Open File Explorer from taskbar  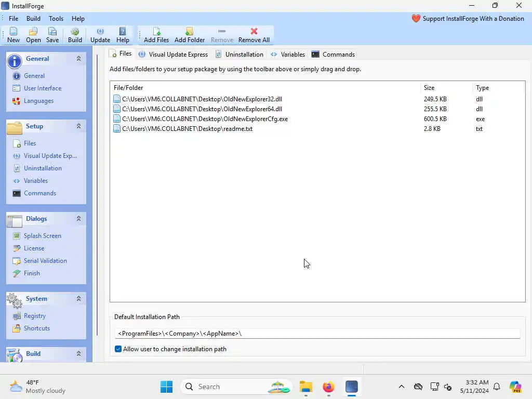point(305,387)
